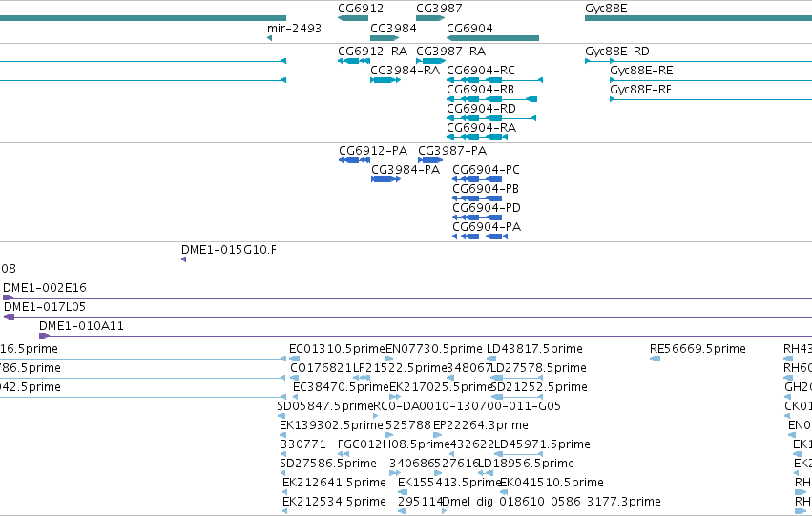The height and width of the screenshot is (516, 812).
Task: Click the CG3984 gene span bar
Action: [385, 38]
